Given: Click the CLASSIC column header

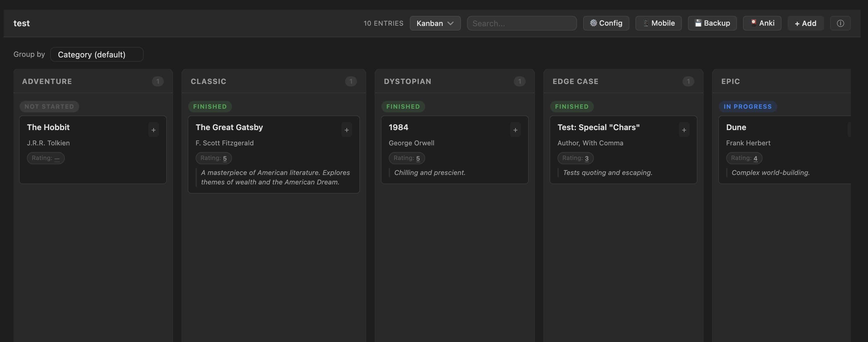Looking at the screenshot, I should click(x=208, y=82).
